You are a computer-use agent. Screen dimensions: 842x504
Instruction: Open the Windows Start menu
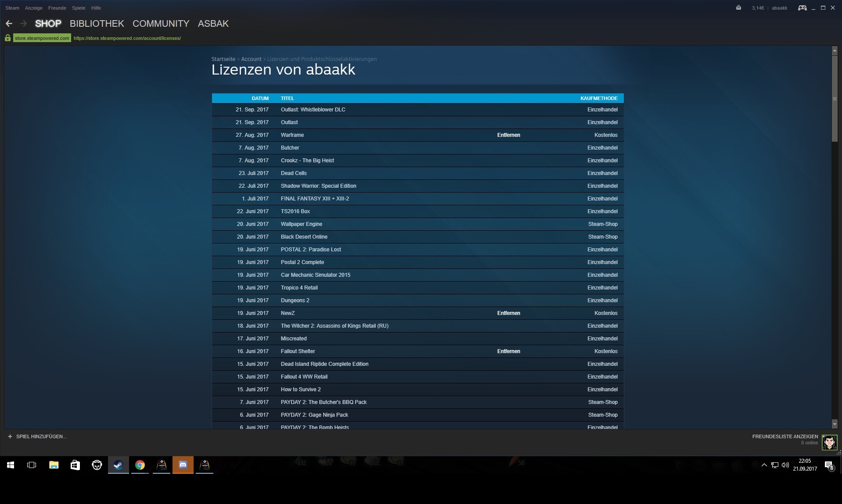11,465
